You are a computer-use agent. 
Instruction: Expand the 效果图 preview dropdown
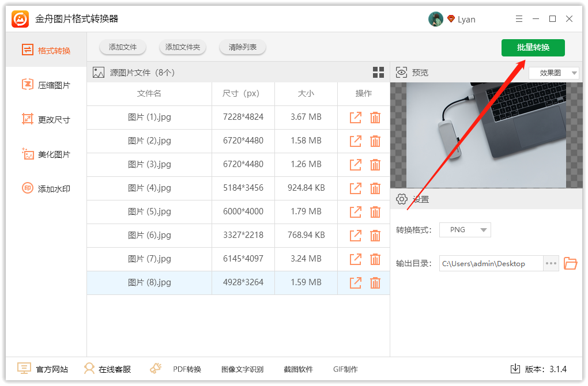tap(554, 73)
